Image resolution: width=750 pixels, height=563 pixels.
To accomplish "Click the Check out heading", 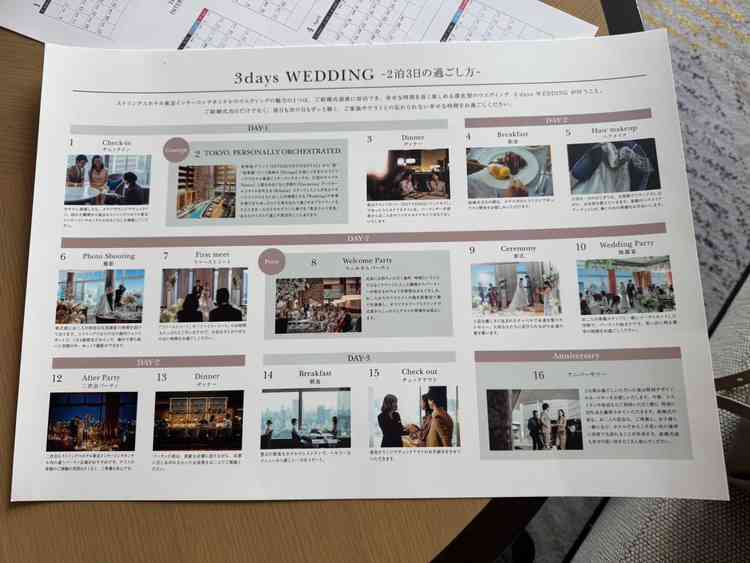I will [419, 371].
